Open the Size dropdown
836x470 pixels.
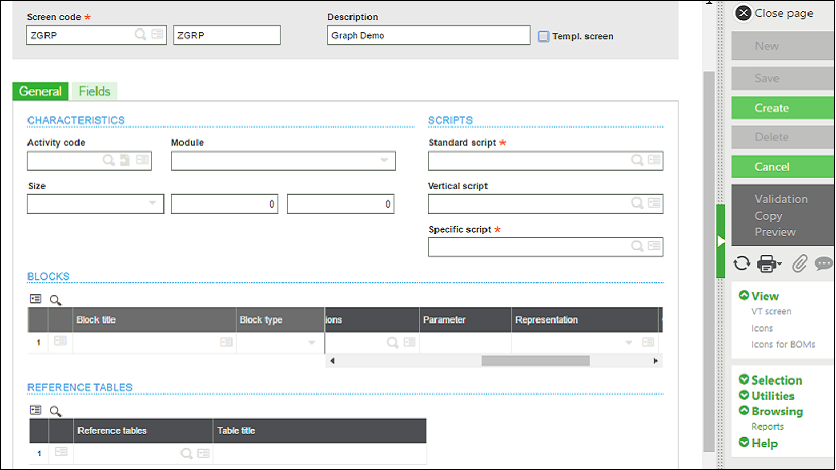[x=152, y=203]
